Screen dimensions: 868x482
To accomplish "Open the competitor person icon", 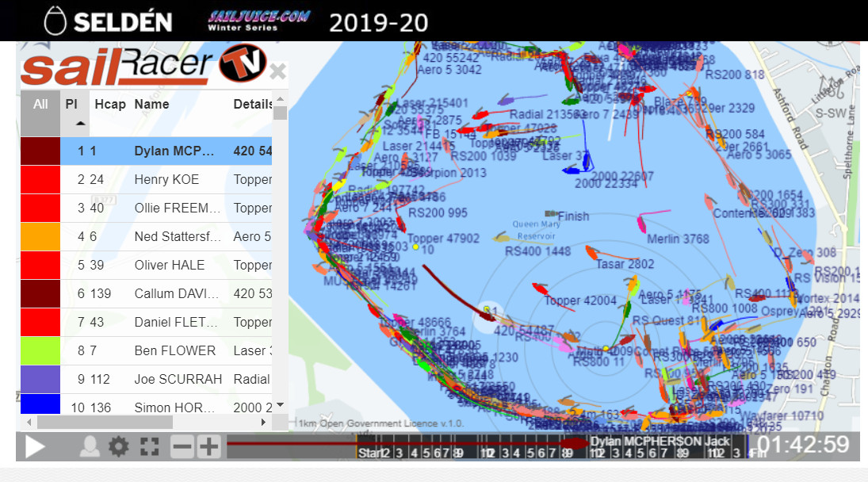I will click(90, 446).
